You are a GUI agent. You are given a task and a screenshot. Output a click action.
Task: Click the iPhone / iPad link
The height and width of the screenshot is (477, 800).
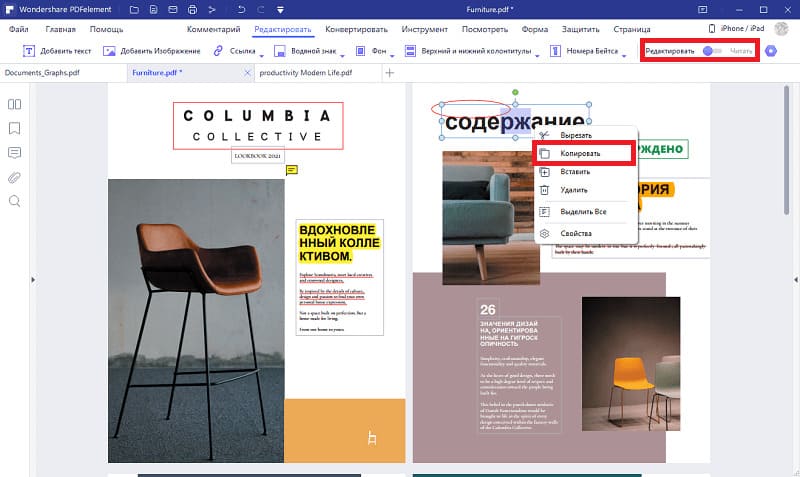click(736, 29)
